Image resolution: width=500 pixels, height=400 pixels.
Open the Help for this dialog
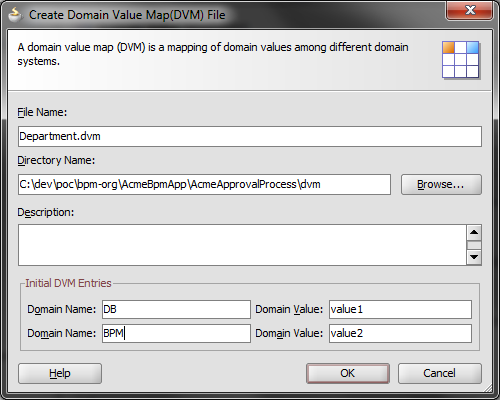(60, 373)
